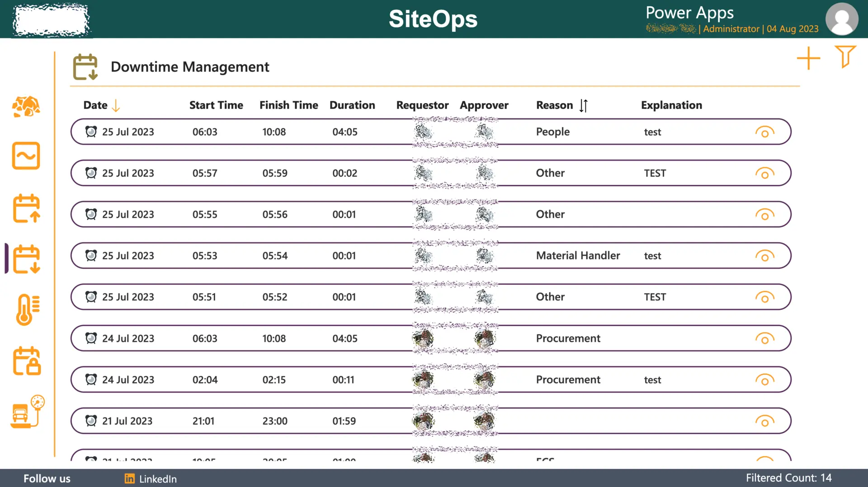Open the vehicle gauge sidebar icon

pyautogui.click(x=27, y=412)
